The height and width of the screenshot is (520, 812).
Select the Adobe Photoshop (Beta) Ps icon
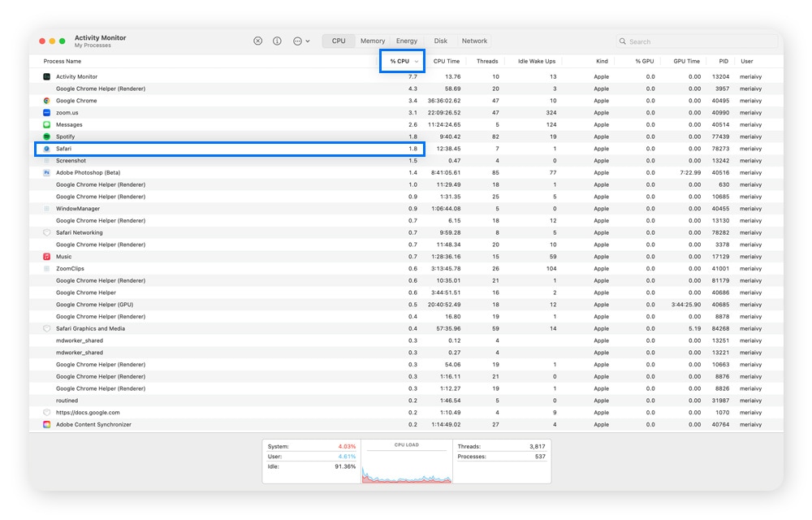click(46, 172)
